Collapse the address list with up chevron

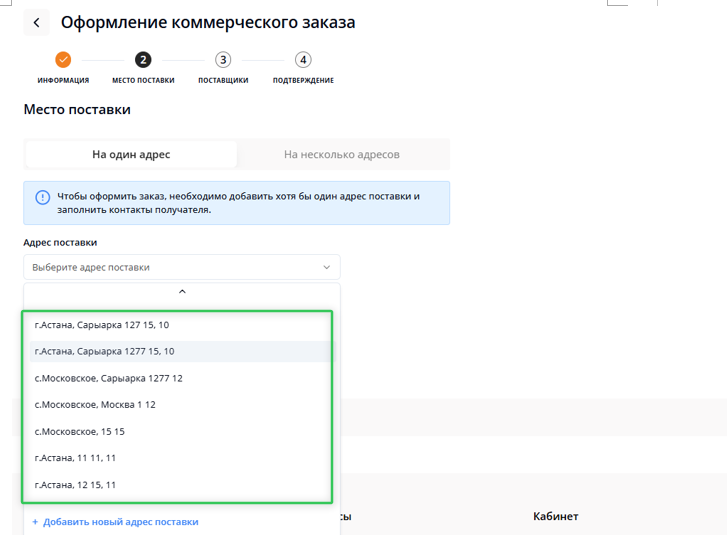(181, 292)
